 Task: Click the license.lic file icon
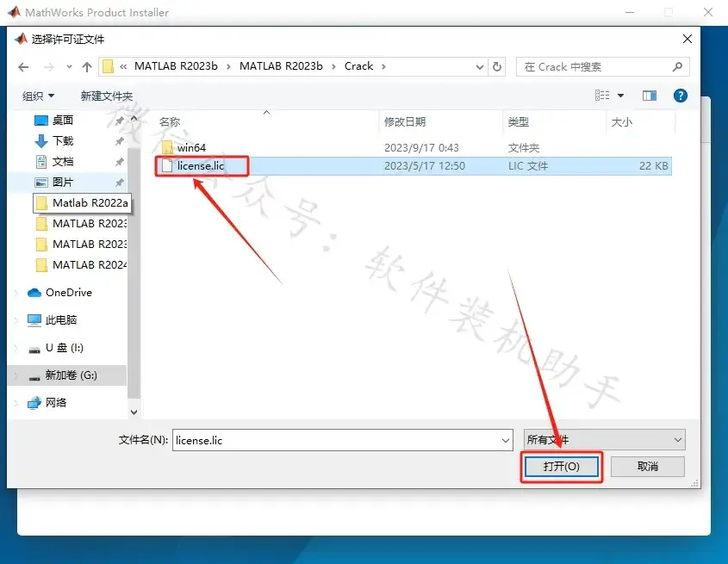point(167,165)
